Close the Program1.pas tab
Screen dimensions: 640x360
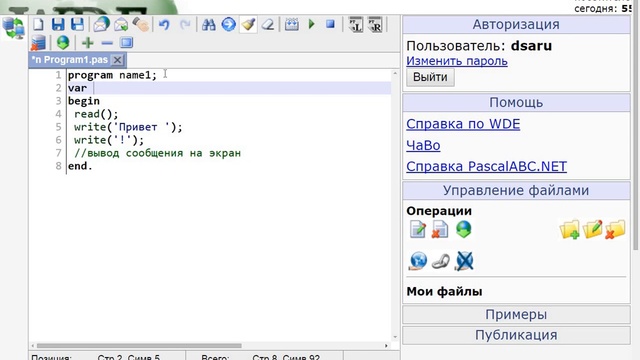118,60
